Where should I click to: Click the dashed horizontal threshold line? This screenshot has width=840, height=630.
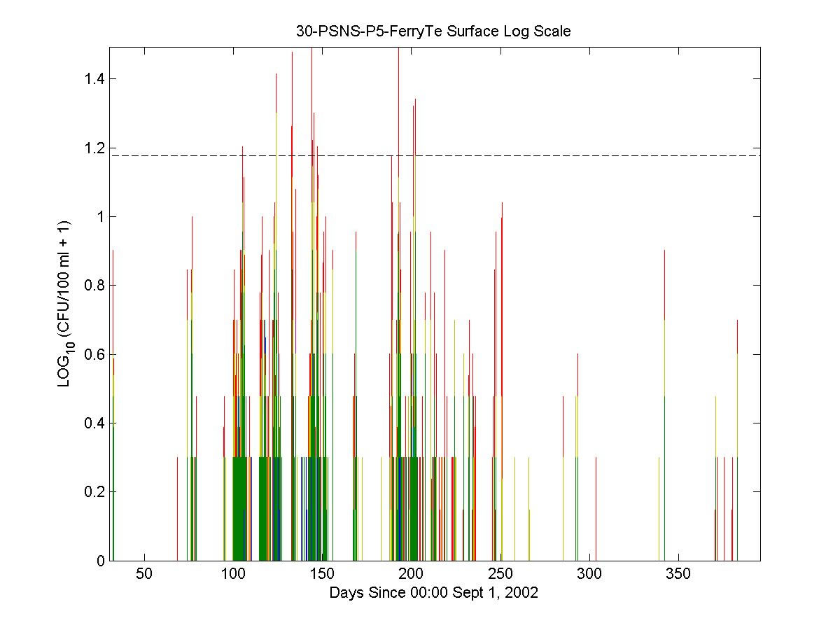(560, 155)
